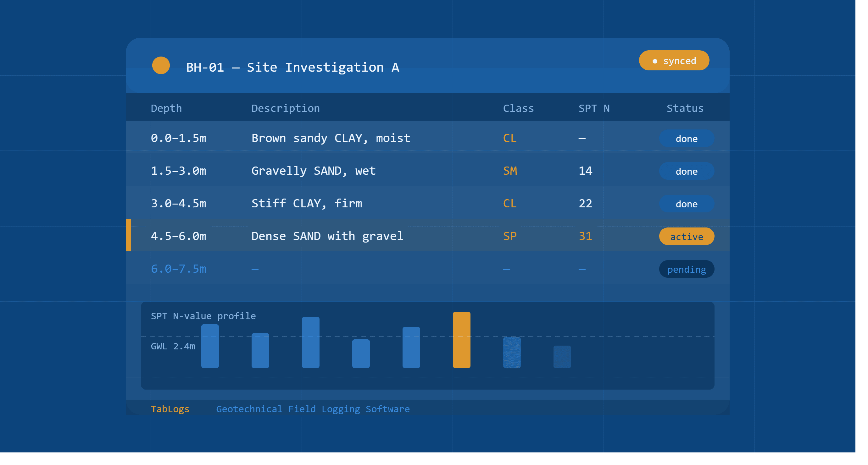Click the Class column header
The width and height of the screenshot is (868, 465).
coord(518,108)
